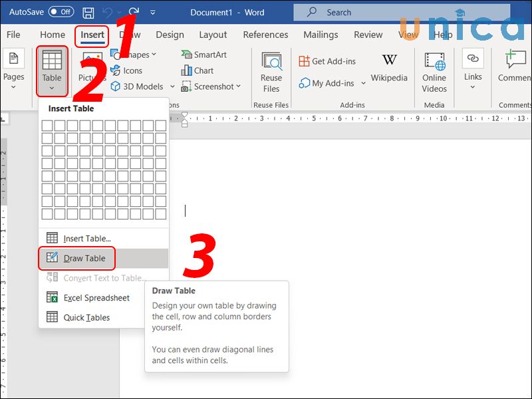The width and height of the screenshot is (532, 399).
Task: Click the Save floppy disk icon
Action: [x=88, y=13]
